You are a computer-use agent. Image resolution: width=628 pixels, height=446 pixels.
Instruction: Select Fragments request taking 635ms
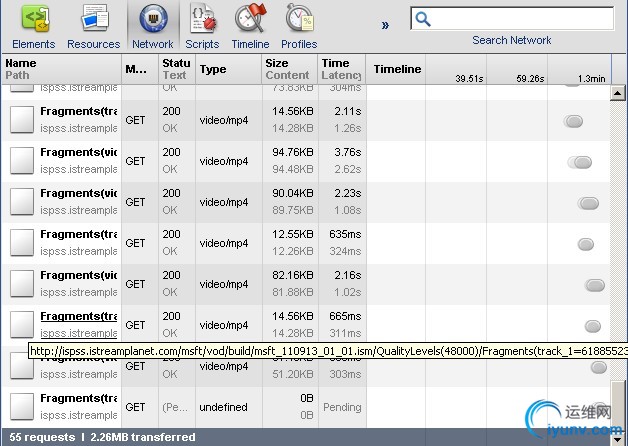pyautogui.click(x=78, y=235)
